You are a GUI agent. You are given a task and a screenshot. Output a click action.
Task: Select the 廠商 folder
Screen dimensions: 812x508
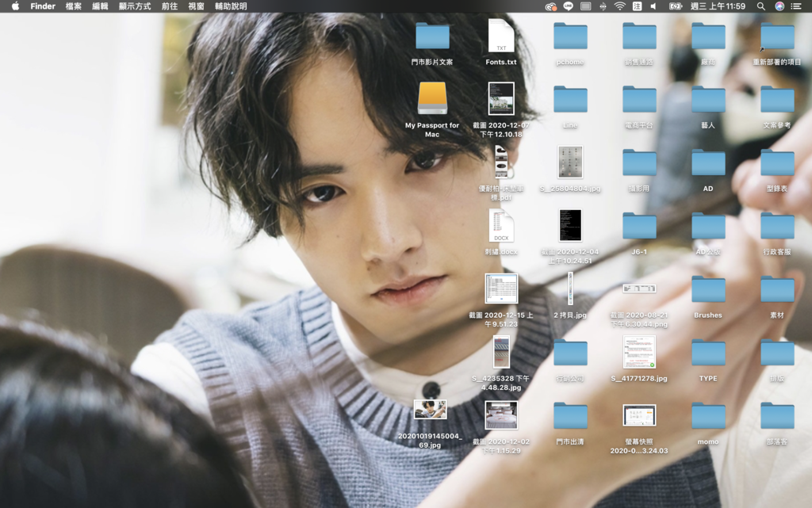coord(708,36)
